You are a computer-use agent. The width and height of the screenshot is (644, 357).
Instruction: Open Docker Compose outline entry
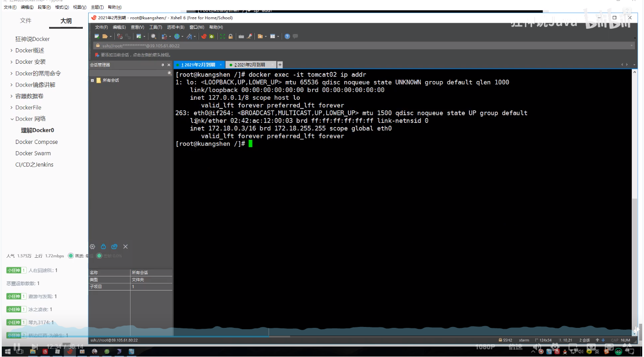[x=36, y=142]
